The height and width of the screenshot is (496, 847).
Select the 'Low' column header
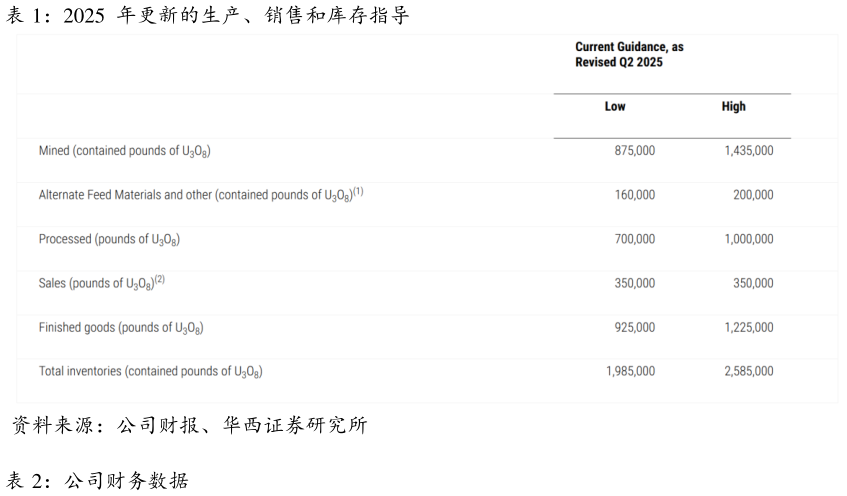[615, 107]
